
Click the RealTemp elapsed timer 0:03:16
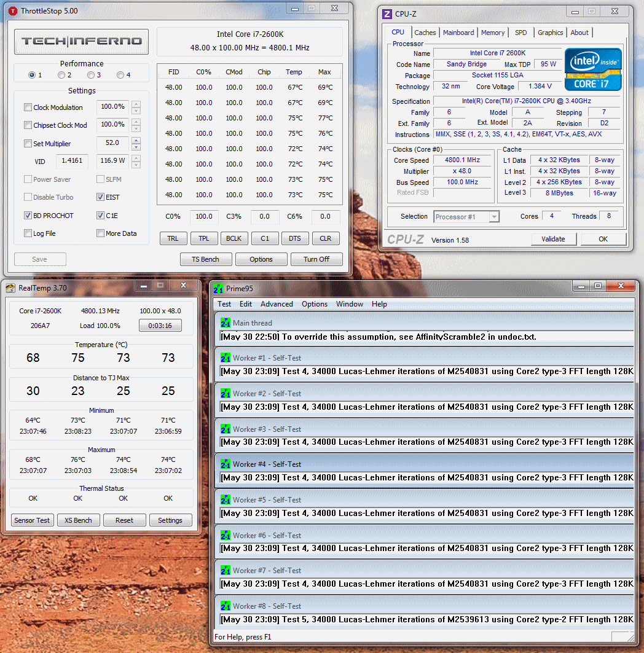160,326
